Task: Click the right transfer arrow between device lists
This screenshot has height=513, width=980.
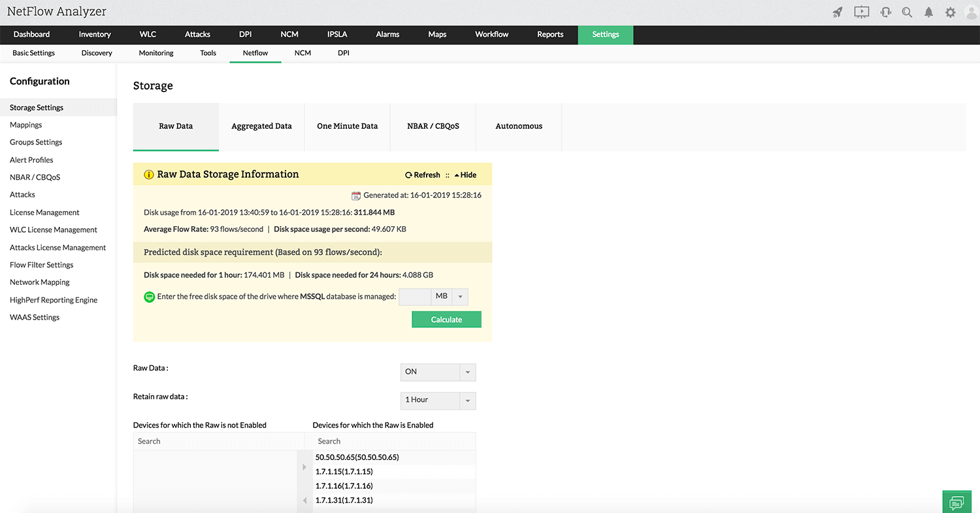Action: (x=304, y=467)
